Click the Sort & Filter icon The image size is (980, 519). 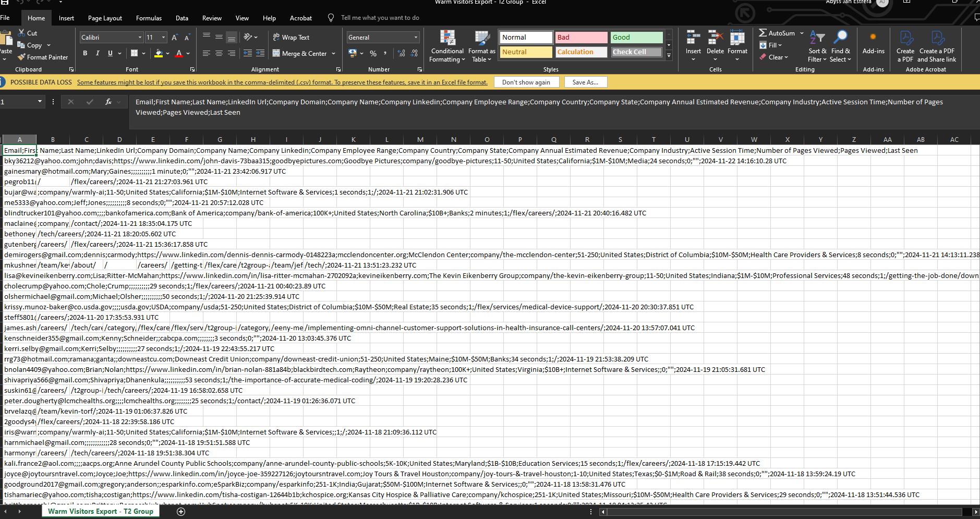pos(817,38)
